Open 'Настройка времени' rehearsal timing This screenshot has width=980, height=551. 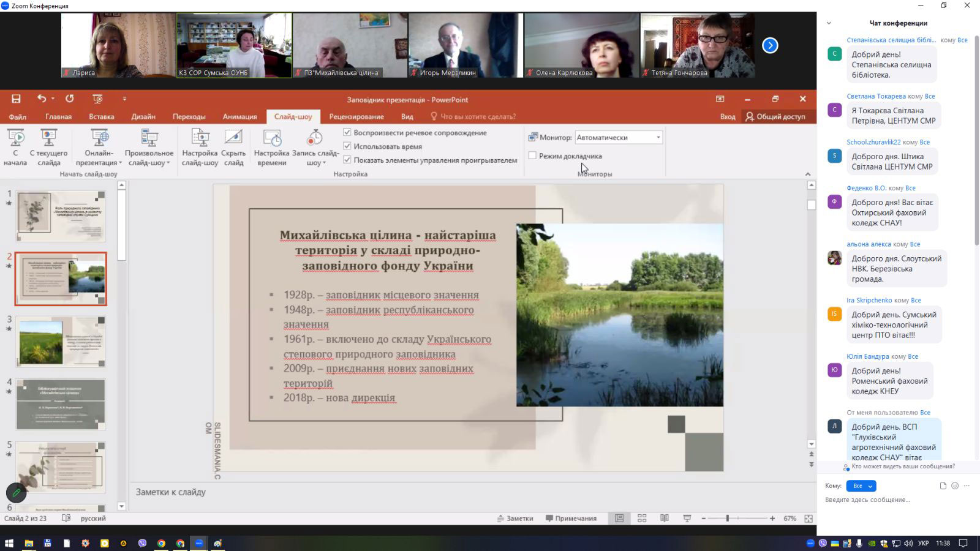(271, 148)
